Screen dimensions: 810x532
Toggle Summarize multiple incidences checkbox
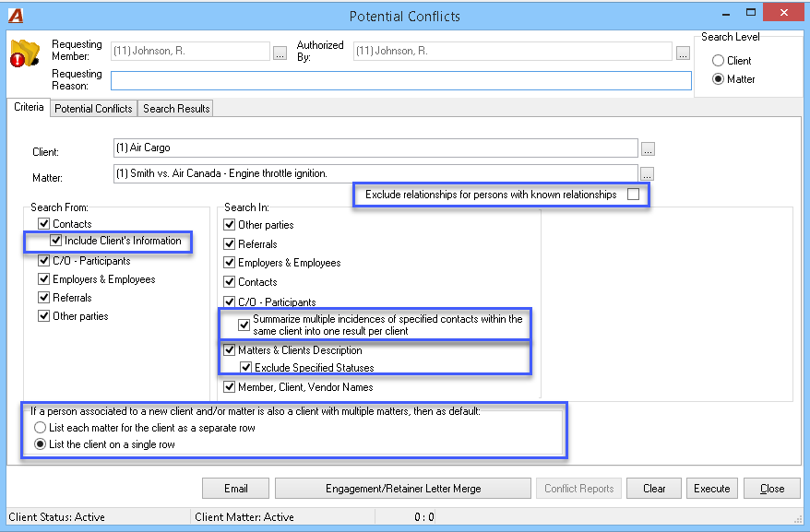click(x=244, y=325)
